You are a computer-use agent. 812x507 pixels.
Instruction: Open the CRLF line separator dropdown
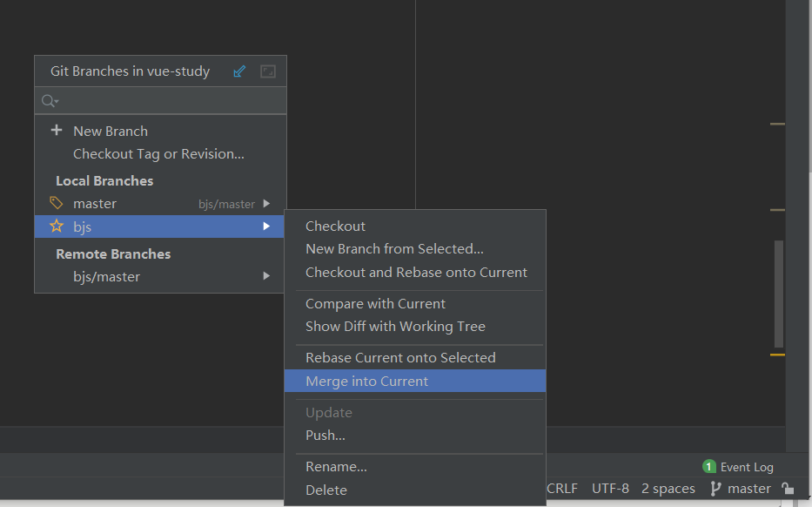tap(561, 489)
